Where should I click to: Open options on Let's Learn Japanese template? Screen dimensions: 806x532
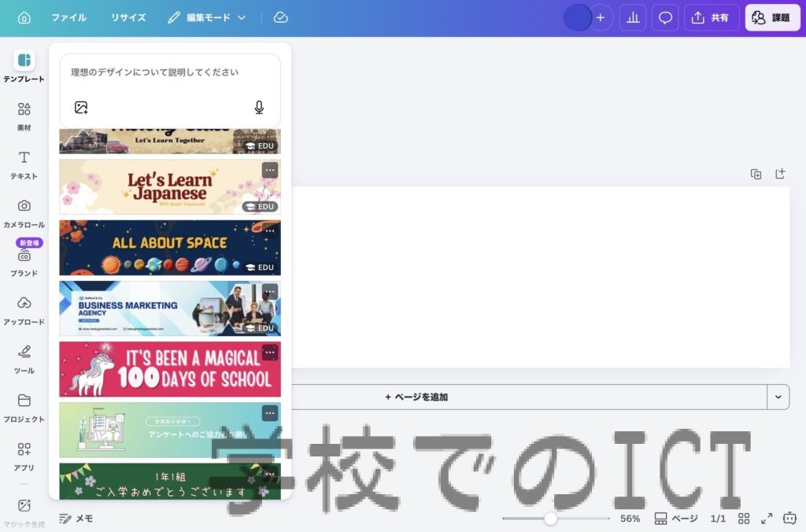click(x=270, y=171)
